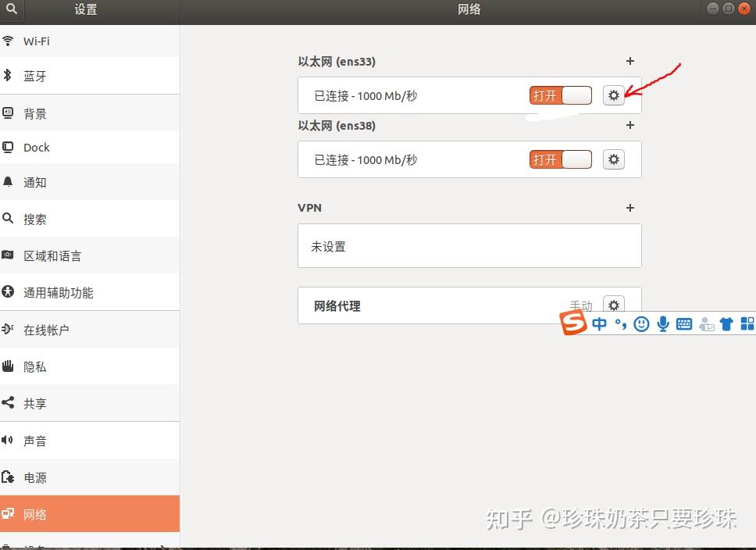Image resolution: width=756 pixels, height=550 pixels.
Task: Open 共享 settings category
Action: (90, 403)
